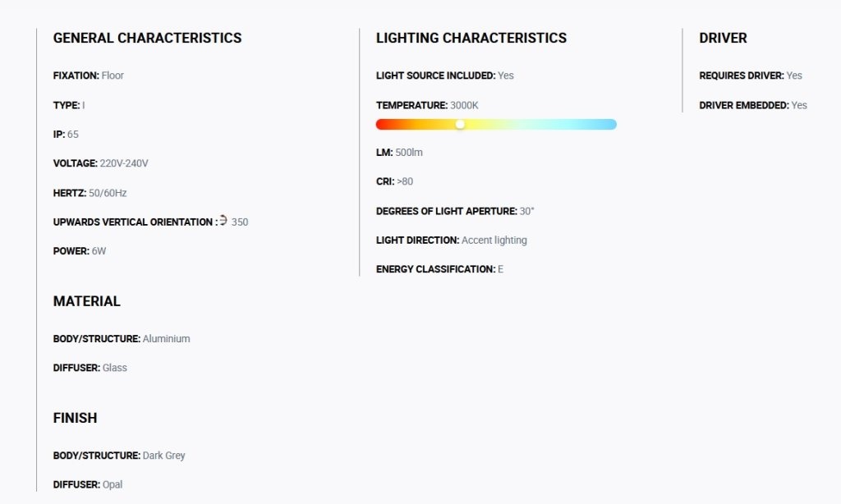Click the Driver section heading
Screen dimensions: 841x504
(723, 38)
